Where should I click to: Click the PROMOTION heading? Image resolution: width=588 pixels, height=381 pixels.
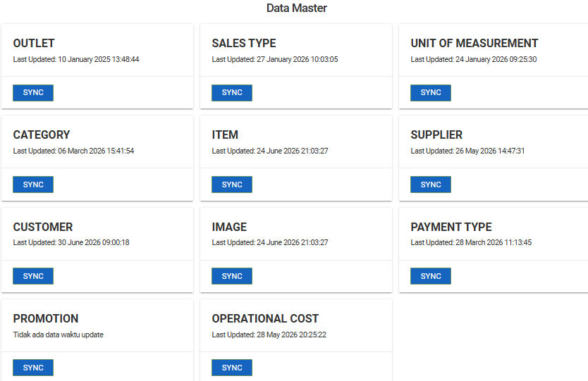click(x=46, y=318)
